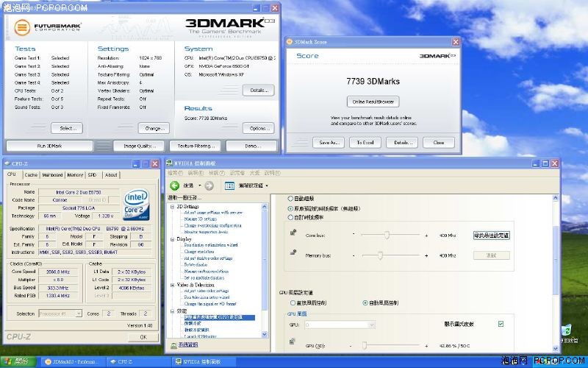The height and width of the screenshot is (368, 588).
Task: Click the NVIDIA control panel title bar icon
Action: (x=170, y=163)
